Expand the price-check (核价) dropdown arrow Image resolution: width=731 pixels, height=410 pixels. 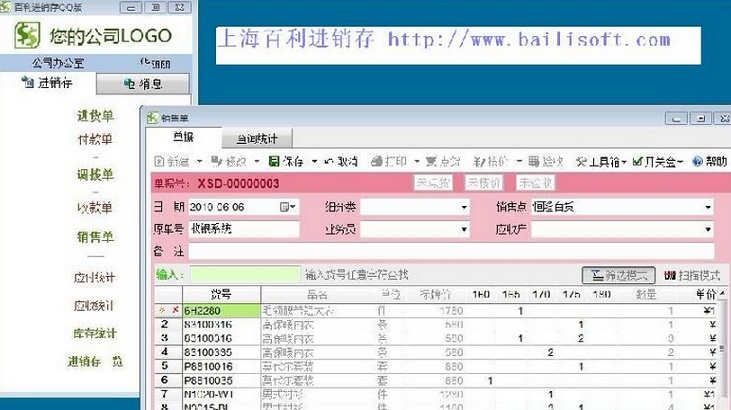point(519,161)
